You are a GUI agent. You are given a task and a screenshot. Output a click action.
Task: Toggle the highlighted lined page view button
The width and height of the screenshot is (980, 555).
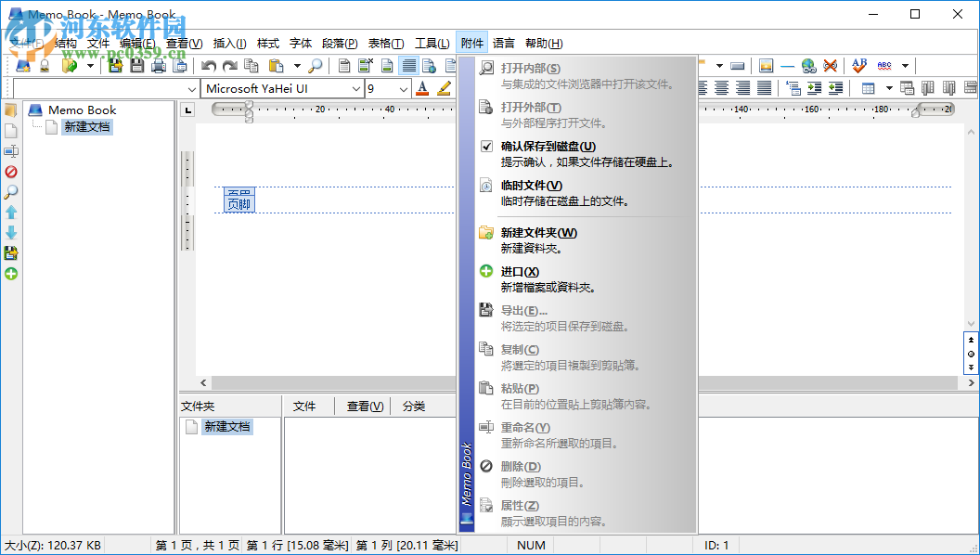tap(408, 66)
